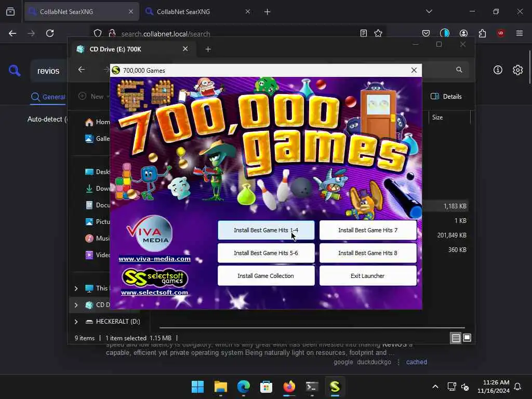The height and width of the screenshot is (399, 532).
Task: Expand CD Drive tree node
Action: coord(76,305)
